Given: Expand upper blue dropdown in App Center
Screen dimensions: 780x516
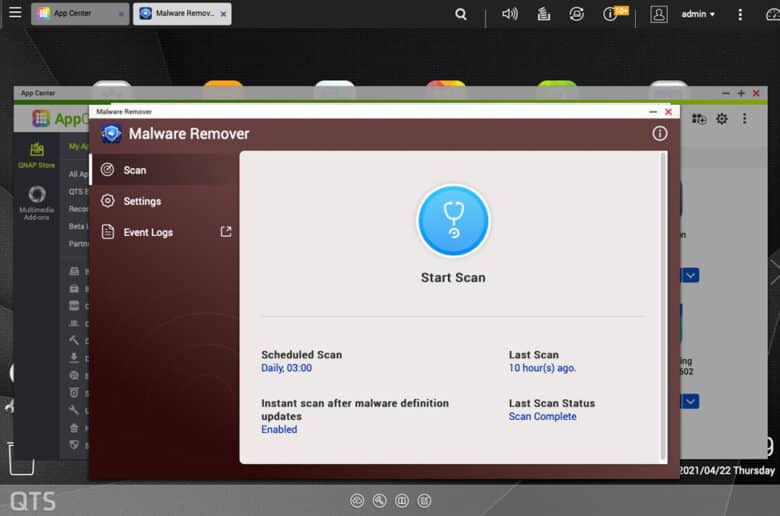Looking at the screenshot, I should [x=690, y=275].
